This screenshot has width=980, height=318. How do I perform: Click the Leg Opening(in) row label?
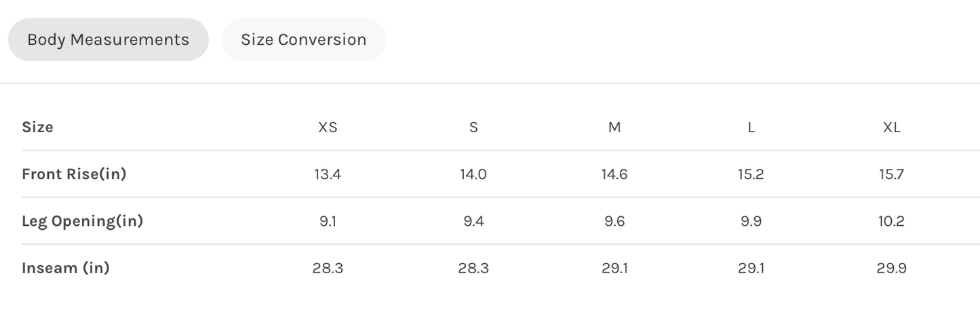coord(82,221)
